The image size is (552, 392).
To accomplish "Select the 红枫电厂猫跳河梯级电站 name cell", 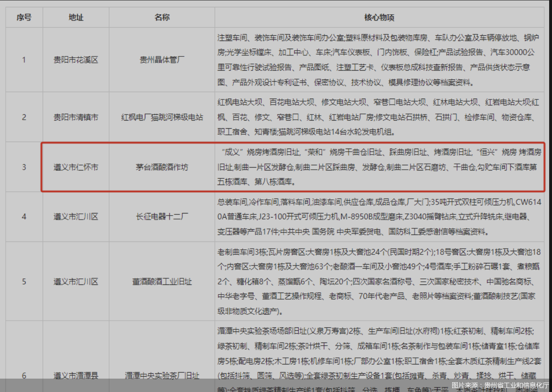I will pos(162,117).
